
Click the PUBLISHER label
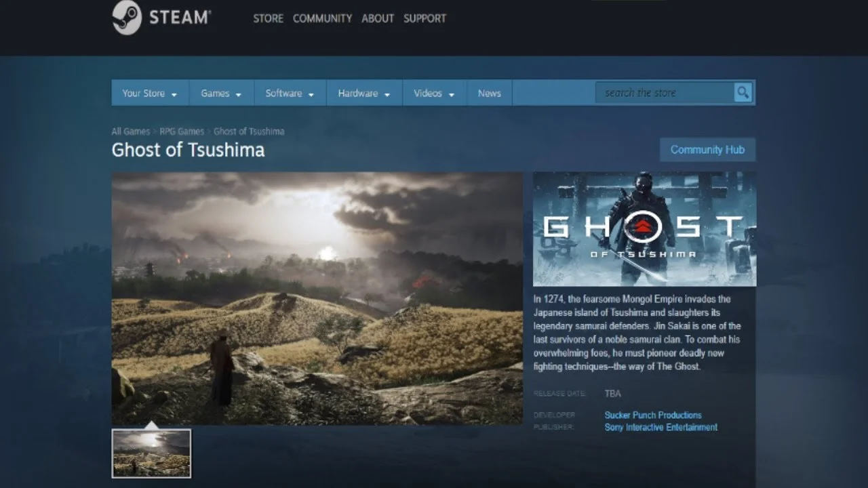[553, 427]
